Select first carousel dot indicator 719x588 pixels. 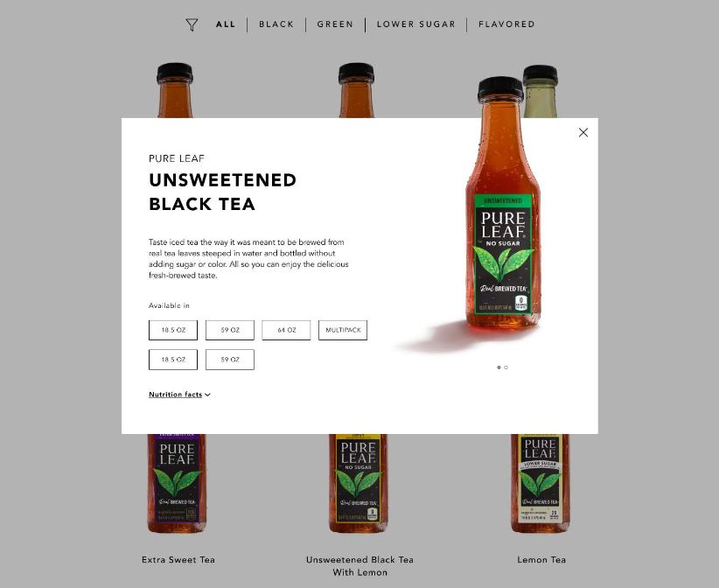pyautogui.click(x=499, y=367)
